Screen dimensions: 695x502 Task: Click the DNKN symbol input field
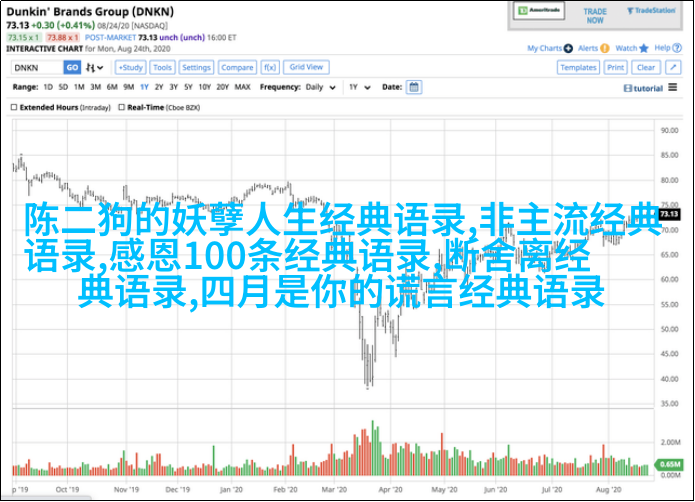(x=37, y=67)
